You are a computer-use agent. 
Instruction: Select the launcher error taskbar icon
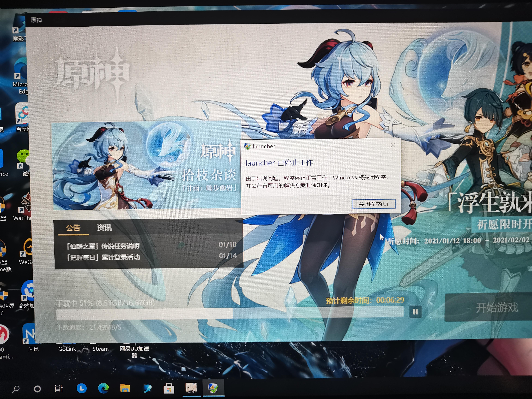click(213, 388)
